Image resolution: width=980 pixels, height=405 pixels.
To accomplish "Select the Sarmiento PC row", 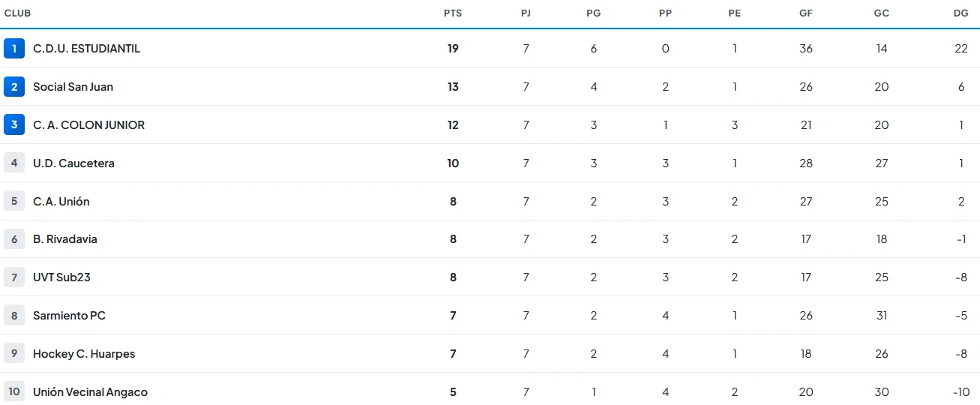I will pos(490,316).
